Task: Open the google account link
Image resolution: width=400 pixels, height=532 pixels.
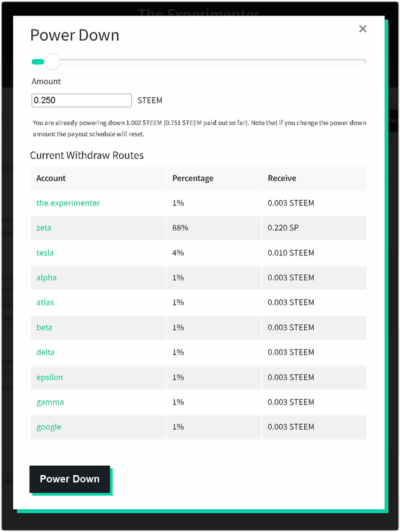Action: coord(49,427)
